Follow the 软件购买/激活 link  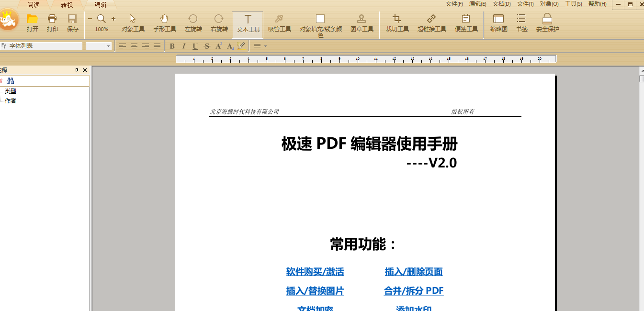pos(315,272)
